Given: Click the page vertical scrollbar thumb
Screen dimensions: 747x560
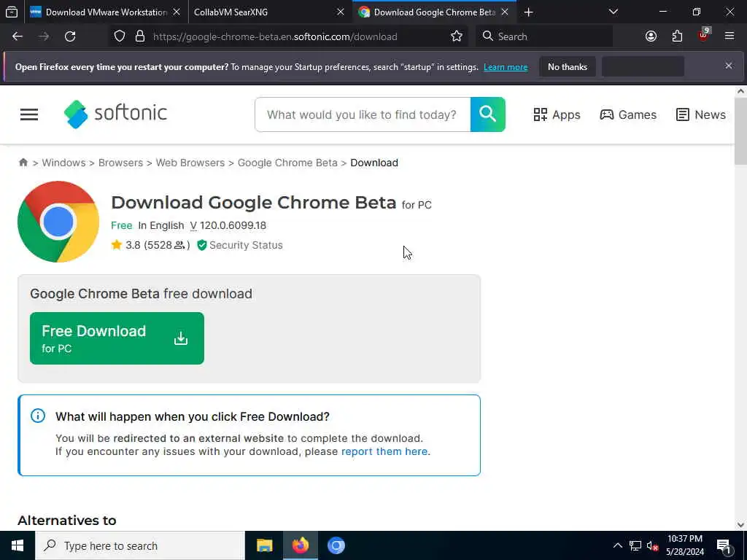Looking at the screenshot, I should tap(741, 131).
